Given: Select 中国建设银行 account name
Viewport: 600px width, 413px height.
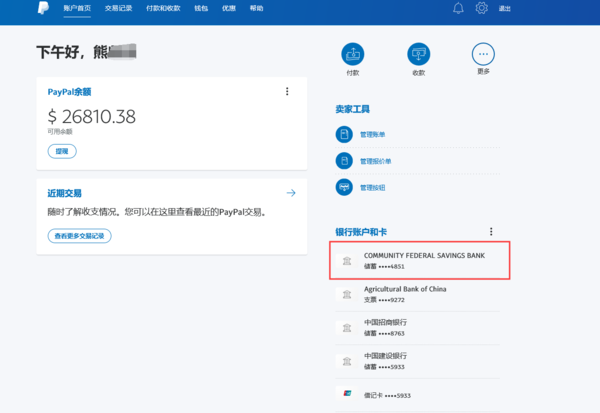Looking at the screenshot, I should [x=385, y=356].
